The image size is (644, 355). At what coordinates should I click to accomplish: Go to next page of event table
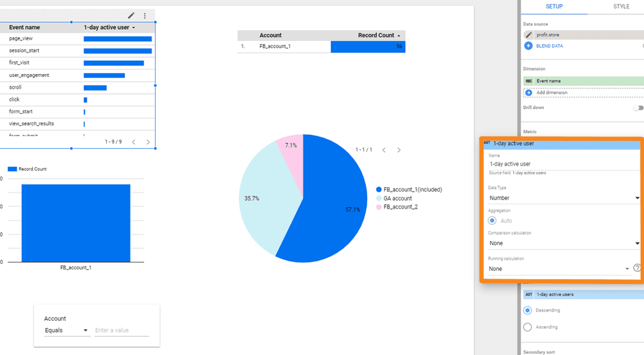pyautogui.click(x=148, y=142)
